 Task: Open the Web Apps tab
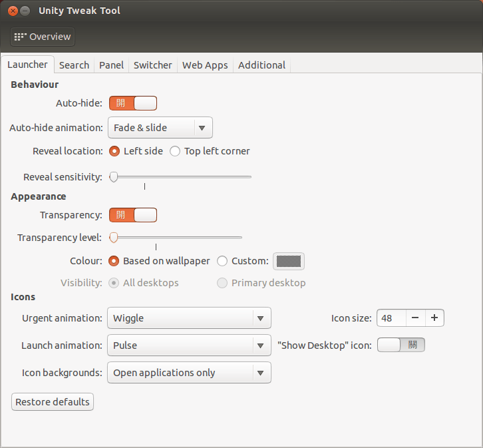point(205,65)
